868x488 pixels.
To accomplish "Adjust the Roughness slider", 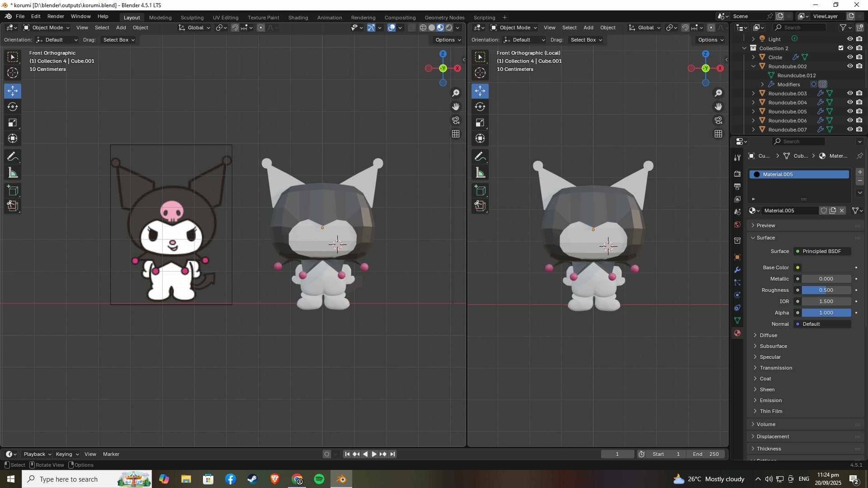I will point(826,290).
